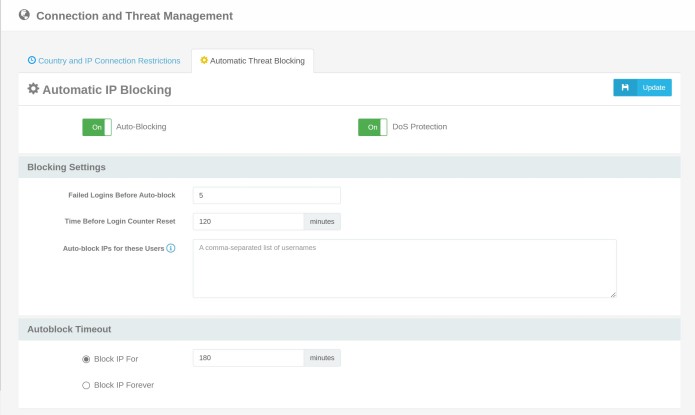Click the clock icon on Country and IP tab
Screen dimensions: 695x415
[32, 60]
